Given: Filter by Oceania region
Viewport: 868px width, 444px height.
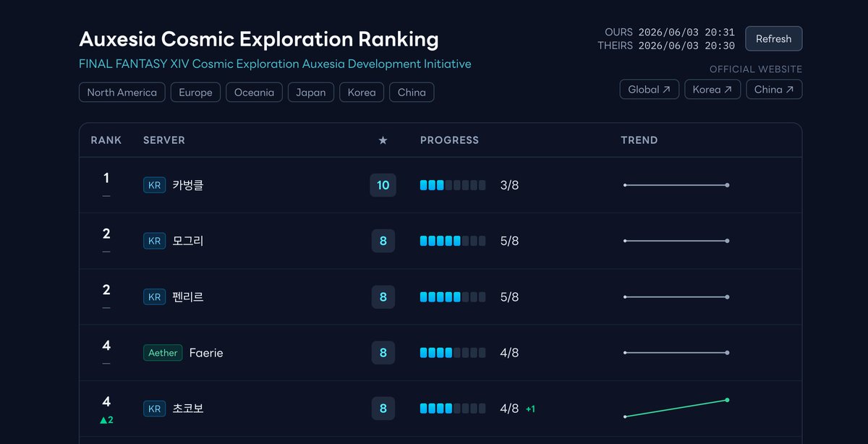Looking at the screenshot, I should 254,93.
